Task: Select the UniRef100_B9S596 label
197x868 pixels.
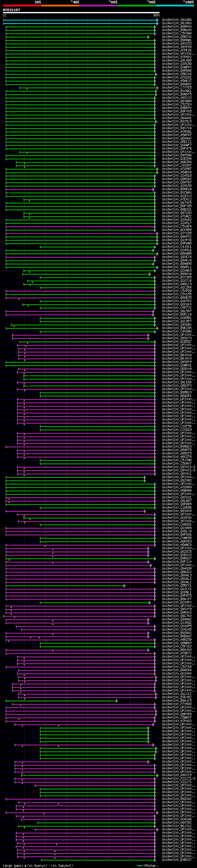Action: (177, 155)
